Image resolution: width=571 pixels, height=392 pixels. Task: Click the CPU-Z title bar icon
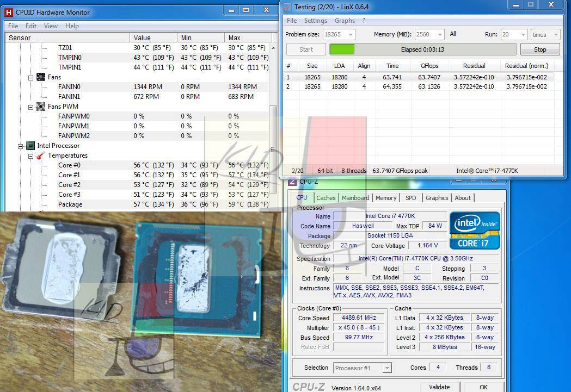(292, 182)
